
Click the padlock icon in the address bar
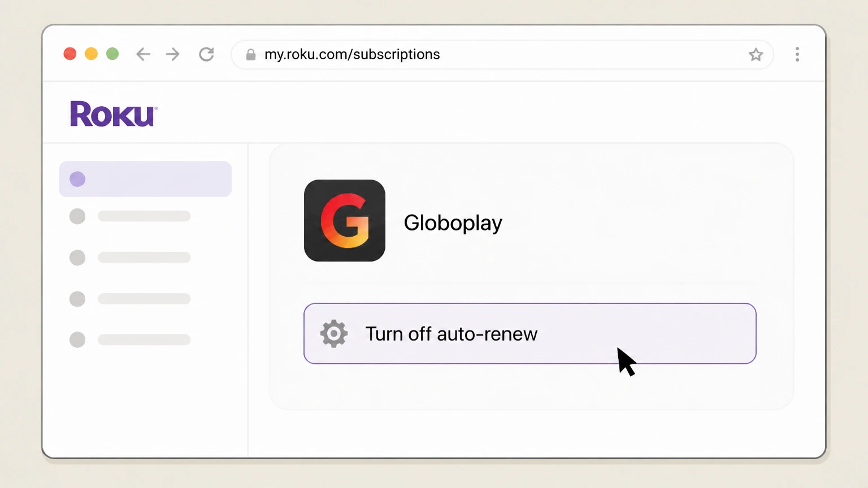click(251, 54)
